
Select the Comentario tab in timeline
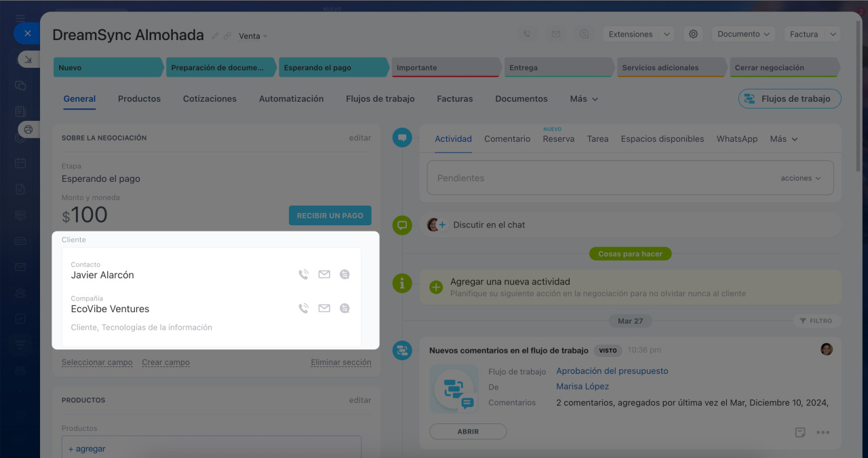click(x=507, y=139)
